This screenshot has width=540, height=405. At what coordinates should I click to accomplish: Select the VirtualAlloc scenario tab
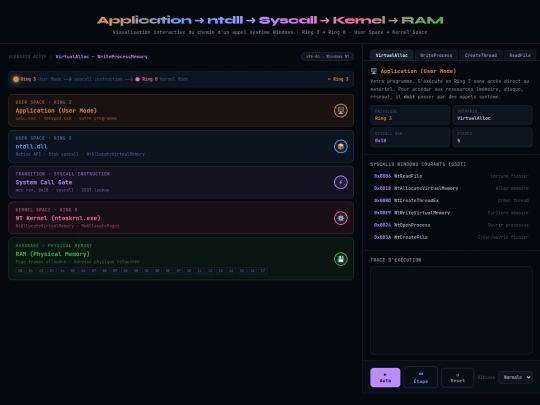point(392,55)
